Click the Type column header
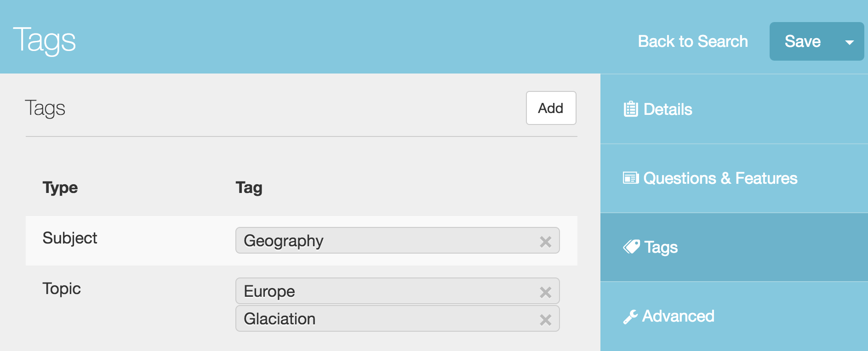 coord(60,188)
